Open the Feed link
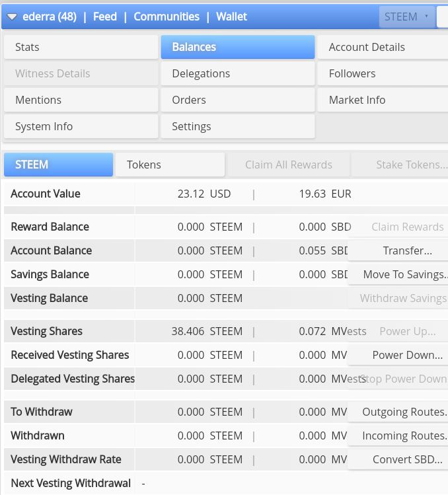 105,17
